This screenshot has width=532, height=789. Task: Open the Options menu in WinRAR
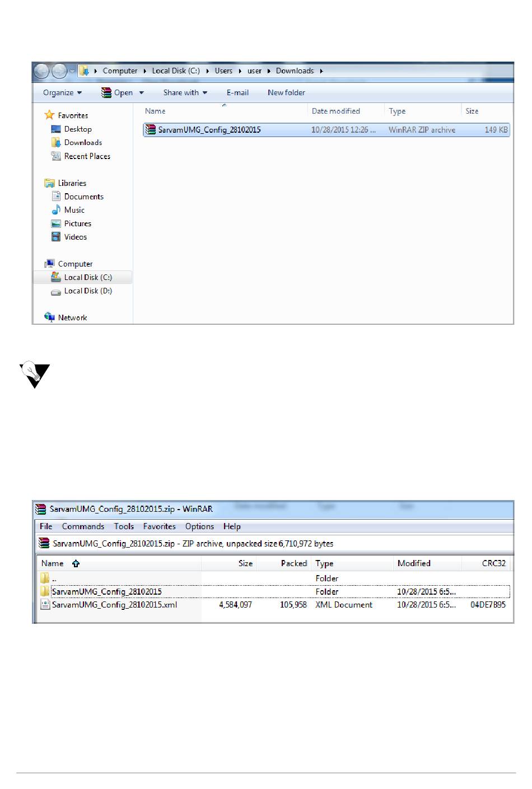click(x=199, y=526)
